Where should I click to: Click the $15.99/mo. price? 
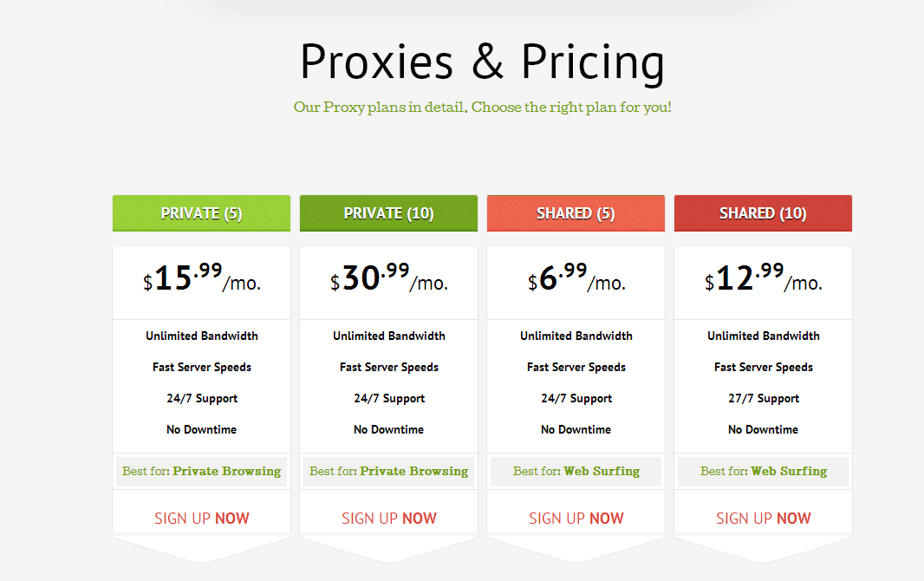tap(202, 277)
